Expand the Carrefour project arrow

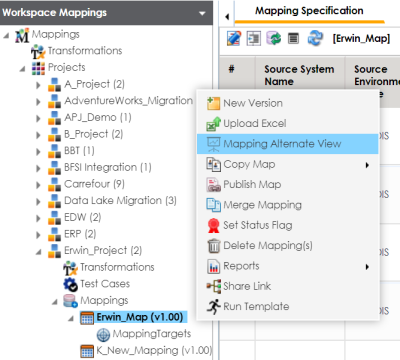(x=38, y=185)
